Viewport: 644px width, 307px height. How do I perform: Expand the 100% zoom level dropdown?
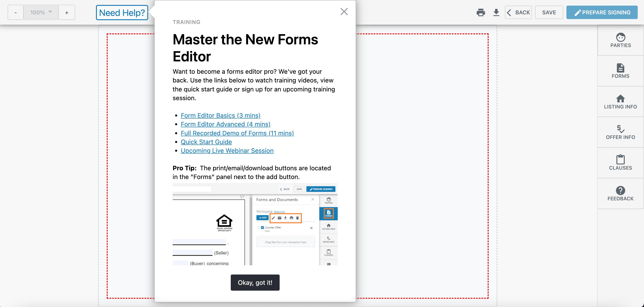pyautogui.click(x=41, y=12)
